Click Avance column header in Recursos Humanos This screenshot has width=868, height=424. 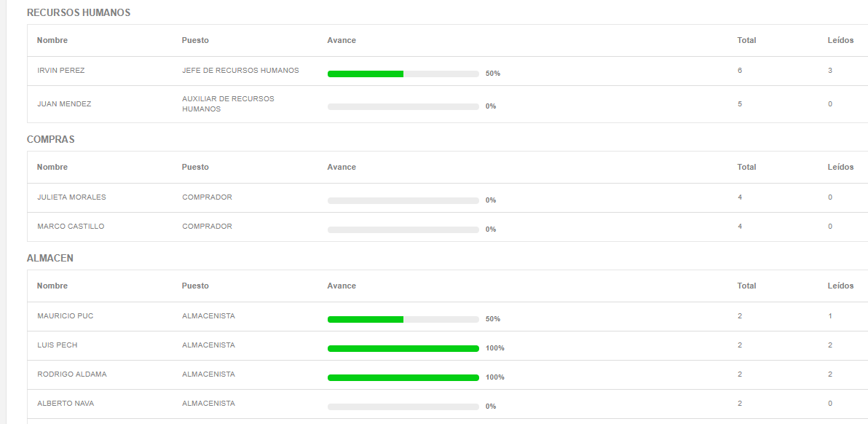click(342, 40)
